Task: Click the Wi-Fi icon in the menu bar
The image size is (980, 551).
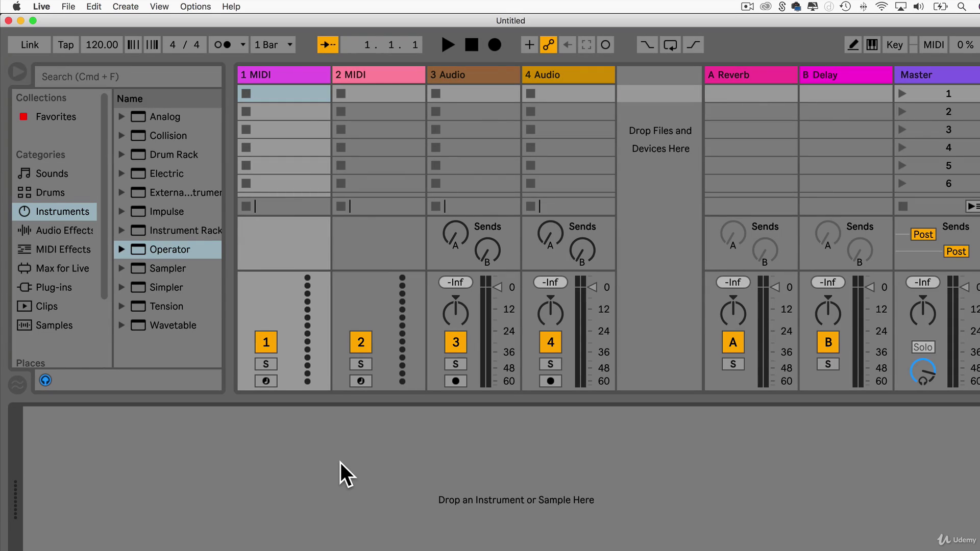Action: pyautogui.click(x=881, y=7)
